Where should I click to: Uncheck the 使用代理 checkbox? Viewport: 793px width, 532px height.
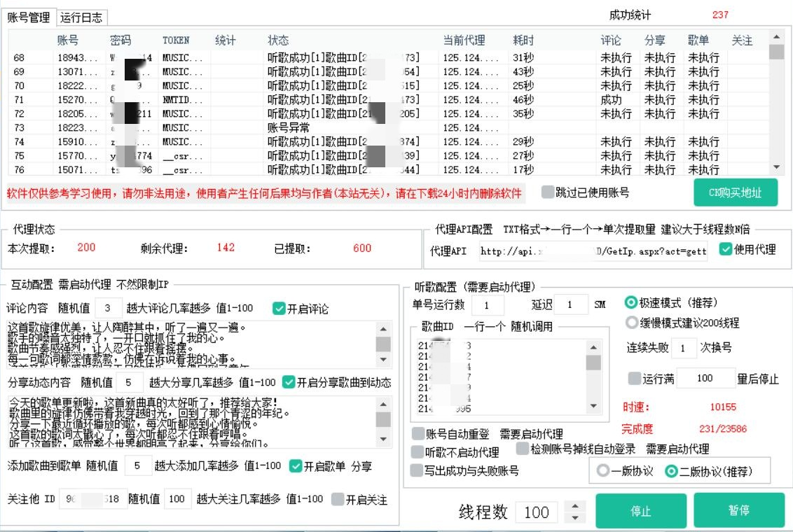(x=726, y=249)
